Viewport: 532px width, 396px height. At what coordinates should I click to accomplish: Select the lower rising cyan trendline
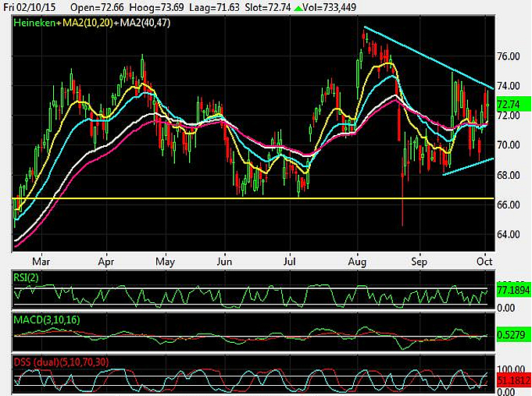click(x=469, y=166)
